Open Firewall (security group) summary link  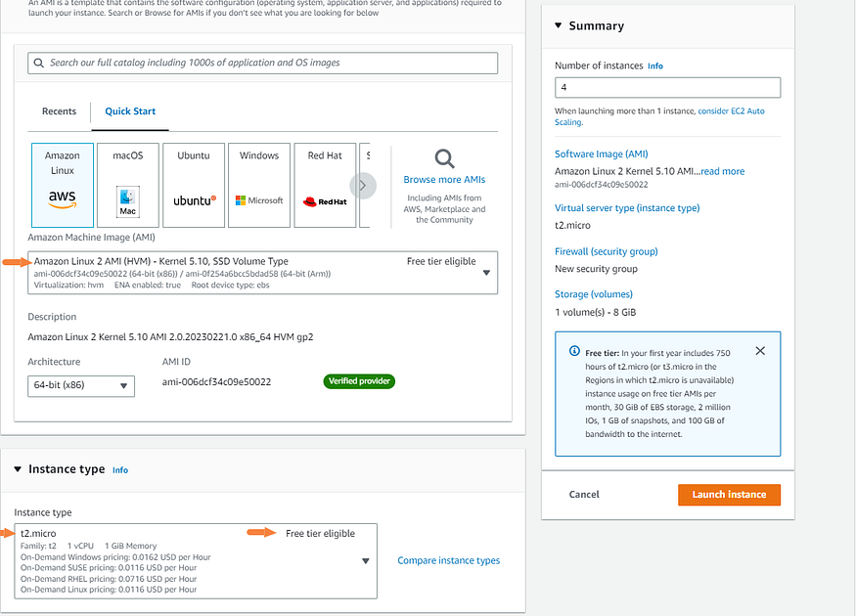pyautogui.click(x=606, y=251)
